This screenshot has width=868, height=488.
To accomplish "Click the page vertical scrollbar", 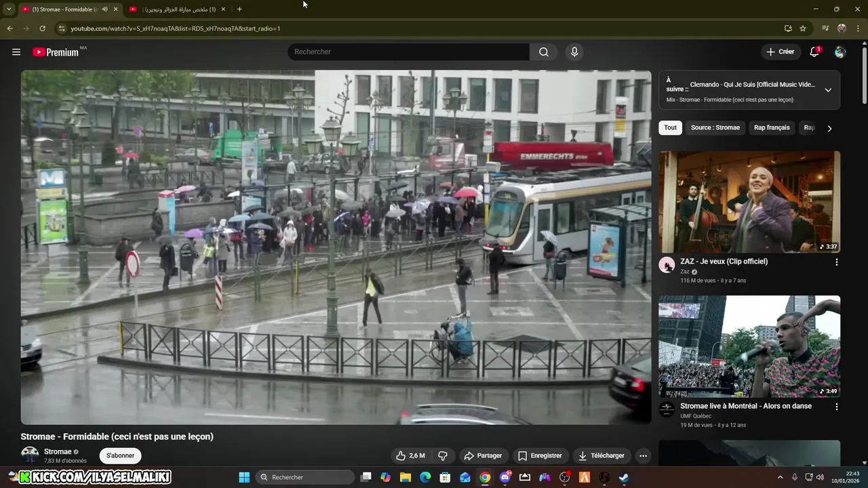I will 864,75.
